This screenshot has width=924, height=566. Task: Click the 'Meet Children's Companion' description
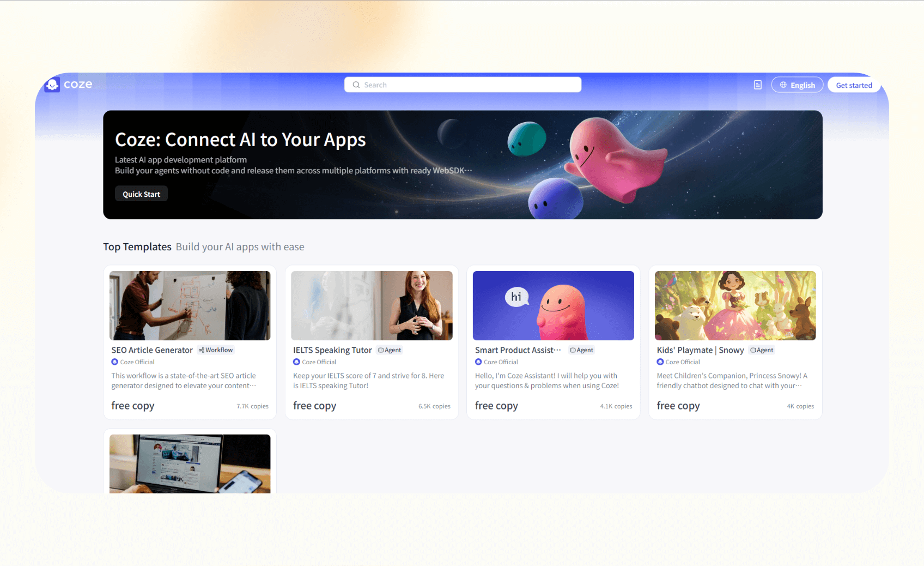(x=732, y=381)
